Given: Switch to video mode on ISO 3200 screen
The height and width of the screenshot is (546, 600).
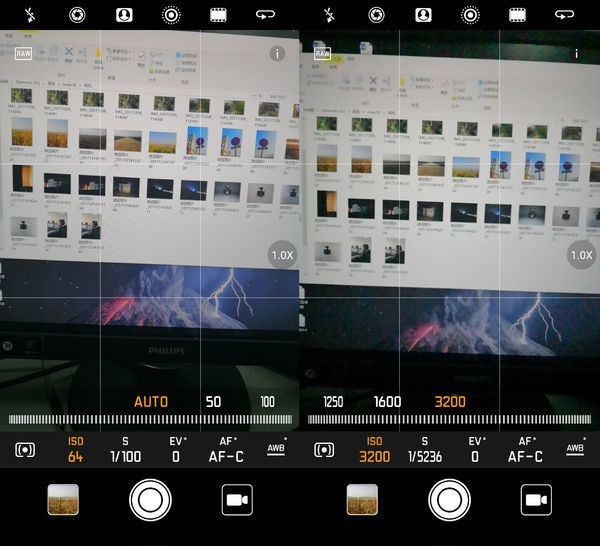Looking at the screenshot, I should coord(536,500).
